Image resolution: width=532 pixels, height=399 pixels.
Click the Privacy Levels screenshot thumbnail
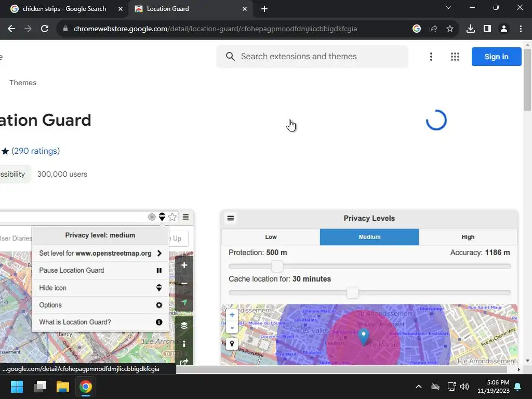pyautogui.click(x=369, y=288)
